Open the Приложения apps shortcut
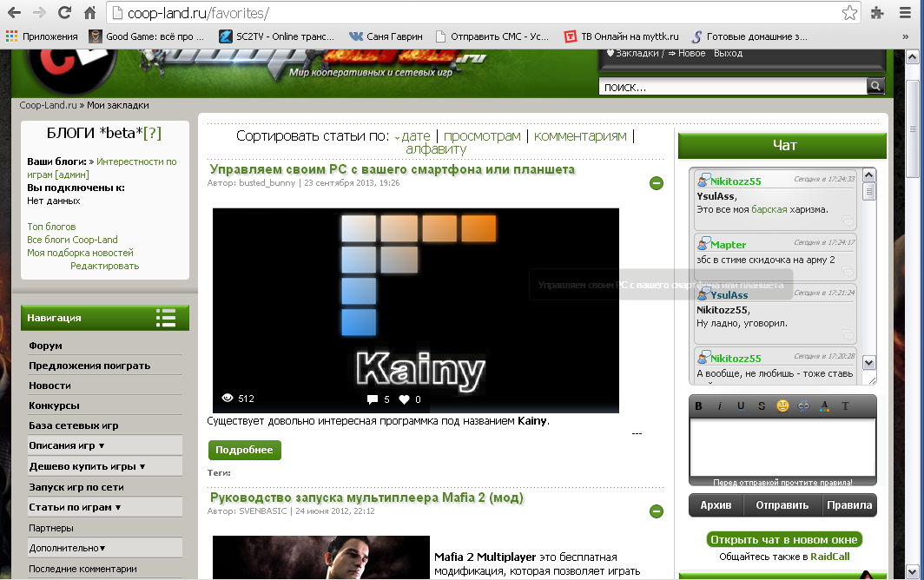 [x=42, y=36]
